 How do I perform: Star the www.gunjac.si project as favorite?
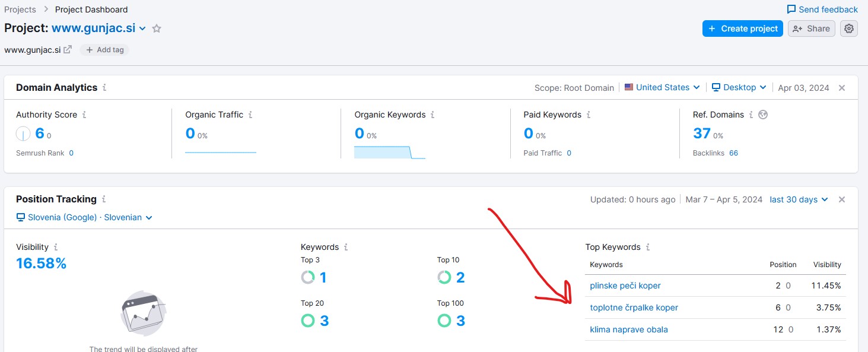pos(157,28)
